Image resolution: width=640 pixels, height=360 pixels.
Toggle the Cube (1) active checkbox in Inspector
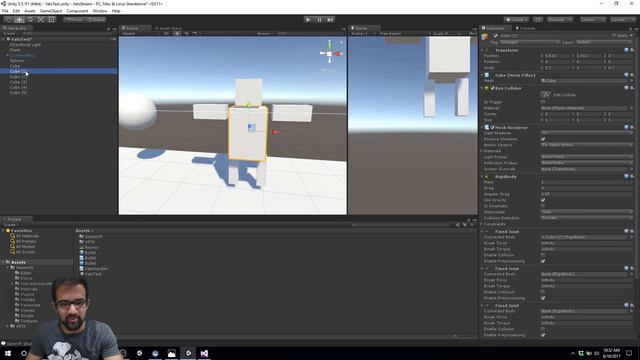tap(496, 36)
